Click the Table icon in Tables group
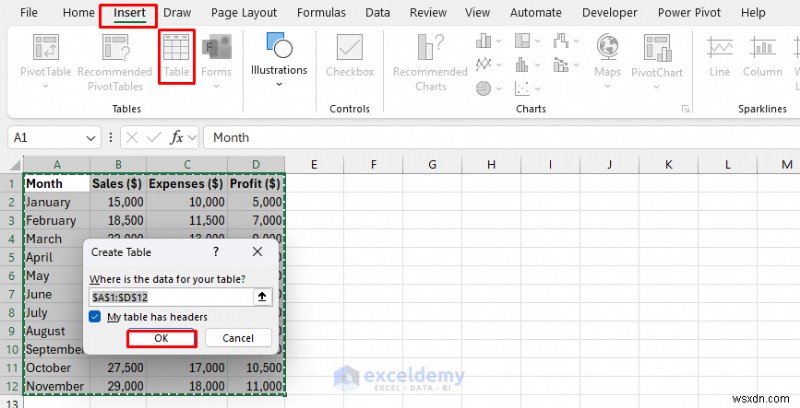 pos(176,46)
